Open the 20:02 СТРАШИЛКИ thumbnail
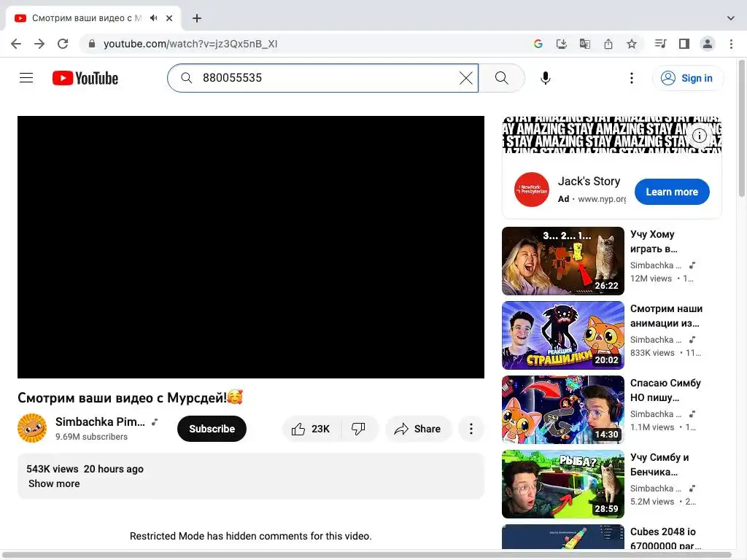 pos(563,335)
